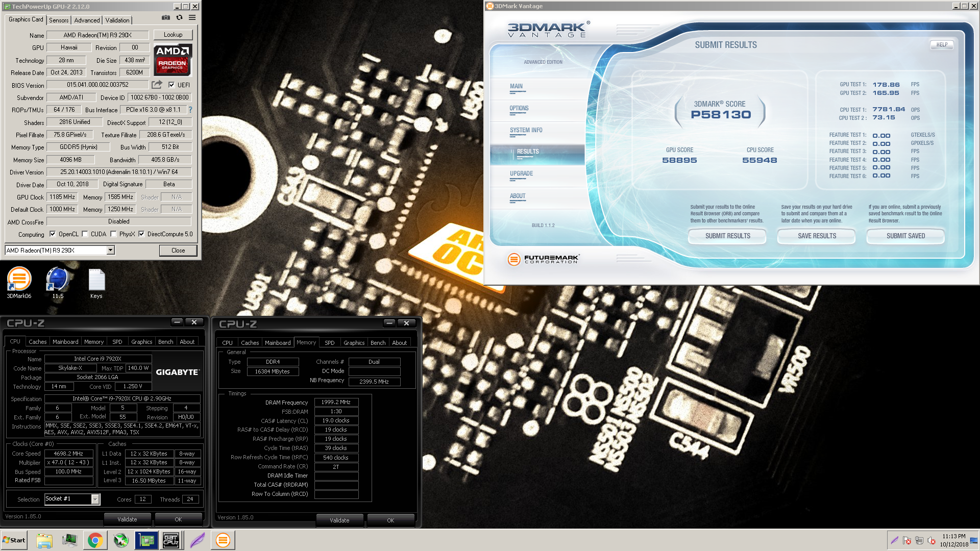Click the SUBMIT SAVED button
The height and width of the screenshot is (551, 980).
coord(905,236)
